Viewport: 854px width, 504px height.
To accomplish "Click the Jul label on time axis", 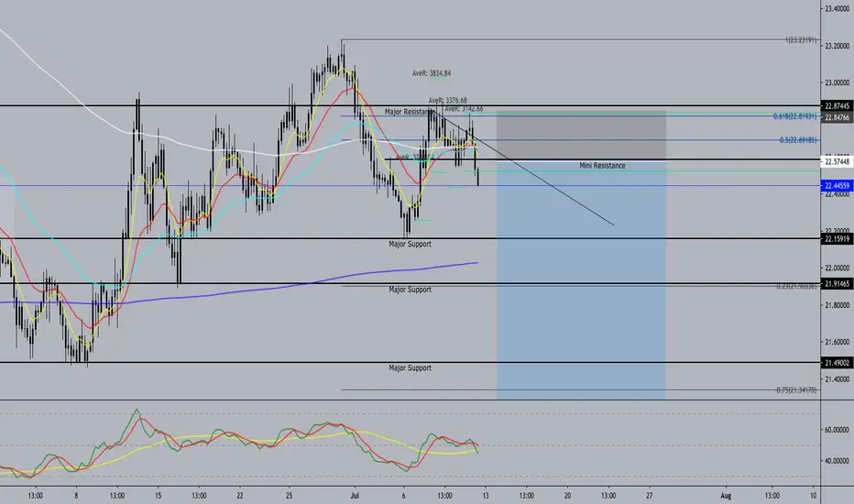I will pyautogui.click(x=355, y=496).
